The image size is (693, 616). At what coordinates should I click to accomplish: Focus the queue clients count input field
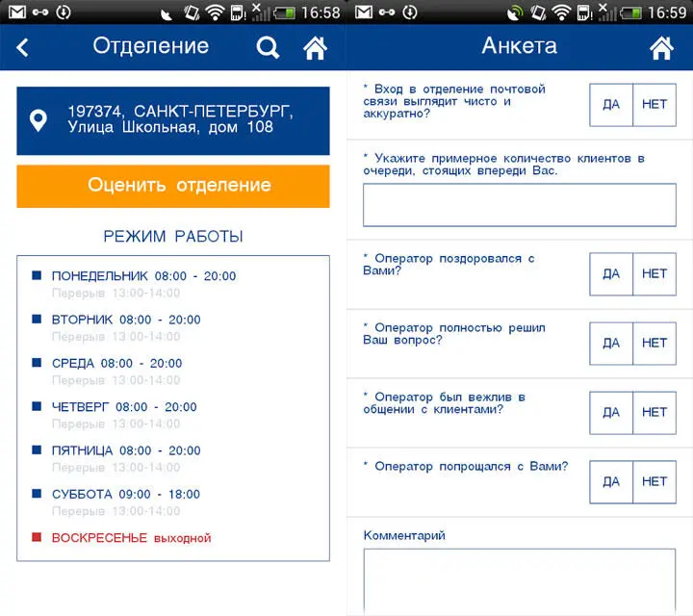520,205
